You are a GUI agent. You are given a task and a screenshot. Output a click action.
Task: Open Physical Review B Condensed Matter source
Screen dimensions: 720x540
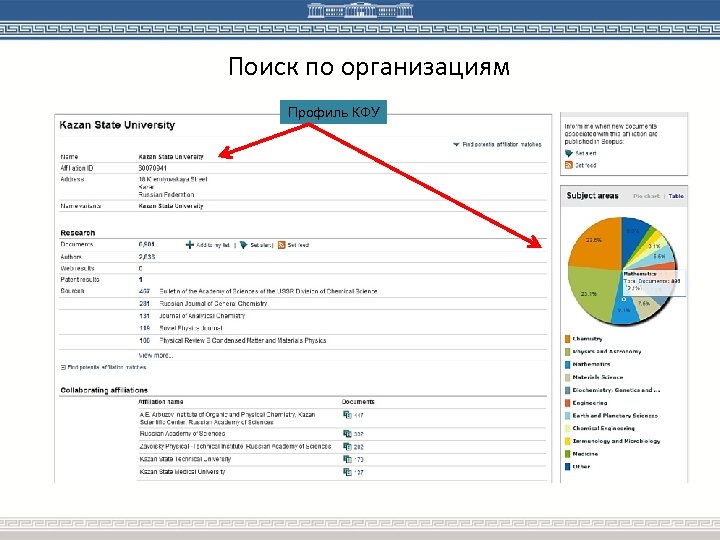(243, 341)
